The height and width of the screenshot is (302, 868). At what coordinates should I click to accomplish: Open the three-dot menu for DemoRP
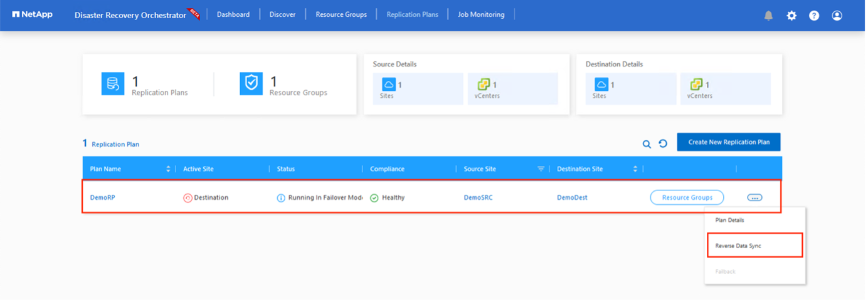755,197
